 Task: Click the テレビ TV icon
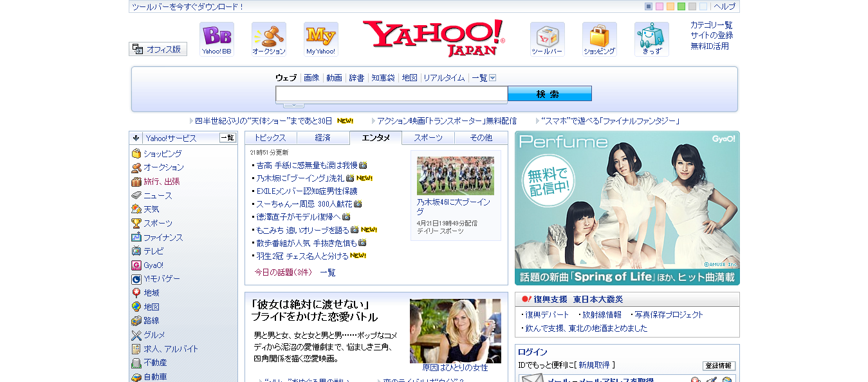coord(136,251)
